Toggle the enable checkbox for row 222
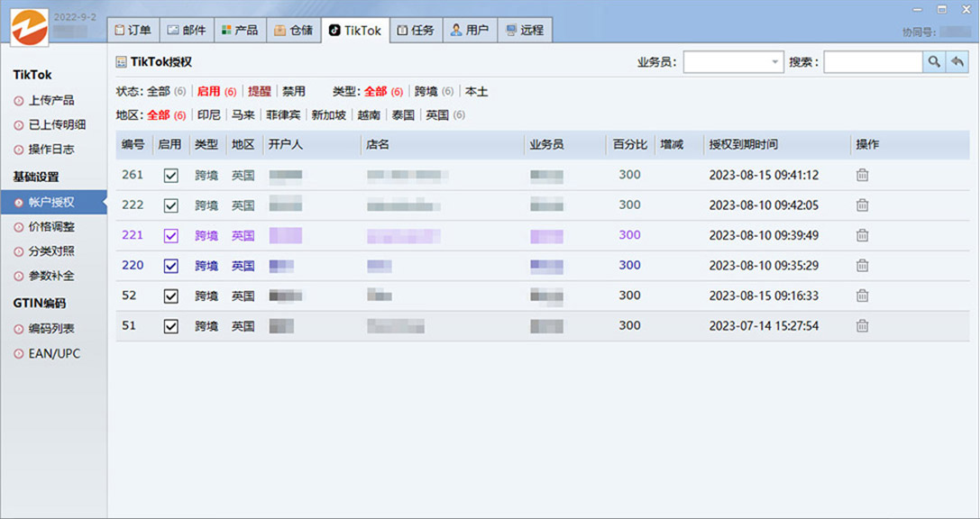Screen dimensions: 980x519 [x=170, y=205]
